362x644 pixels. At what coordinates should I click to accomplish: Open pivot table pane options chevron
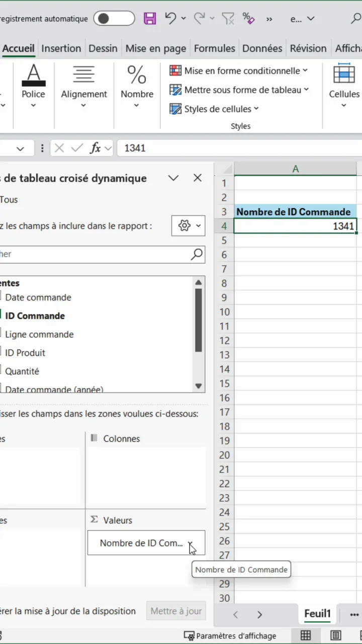point(173,178)
